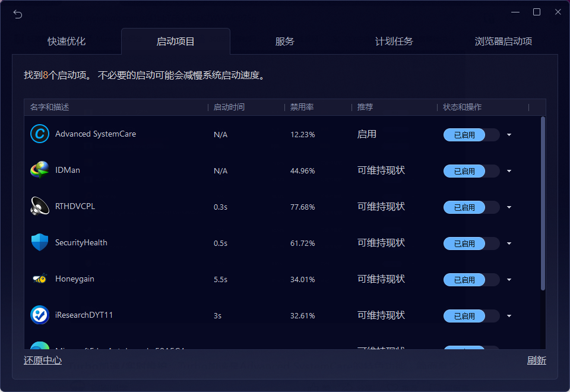Screen dimensions: 570x392
Task: Click the 刷新 refresh link
Action: coord(537,361)
